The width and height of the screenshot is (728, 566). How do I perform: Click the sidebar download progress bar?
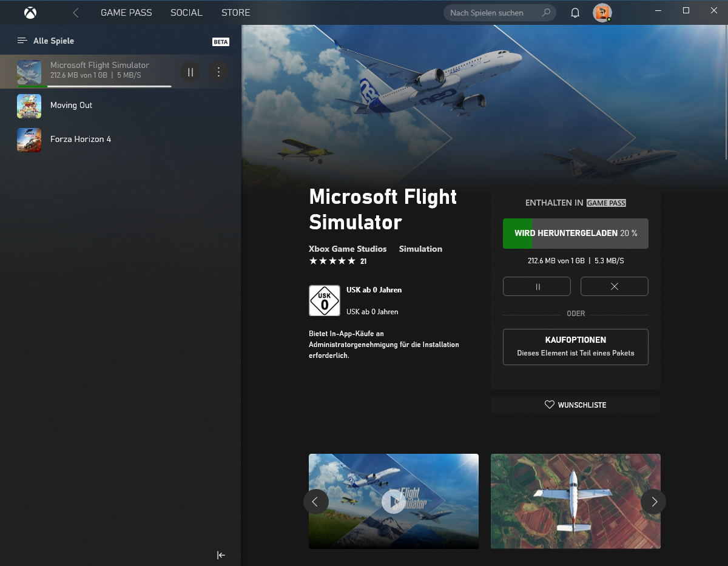94,86
